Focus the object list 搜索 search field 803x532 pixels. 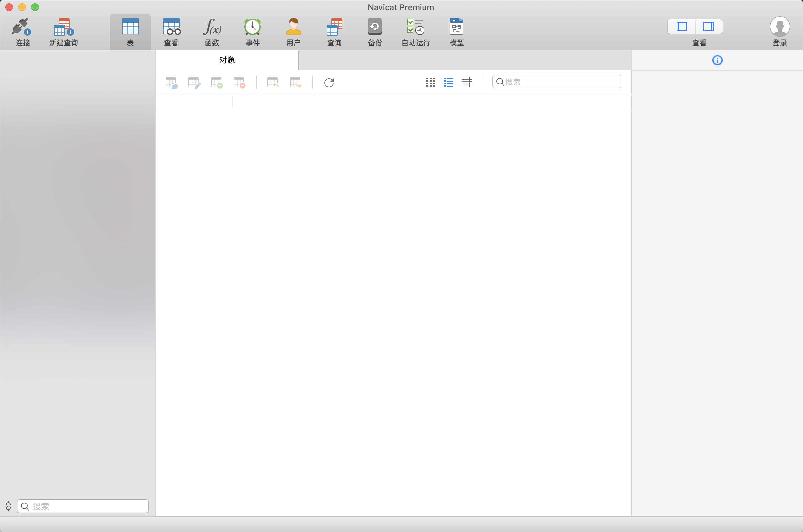pos(557,82)
